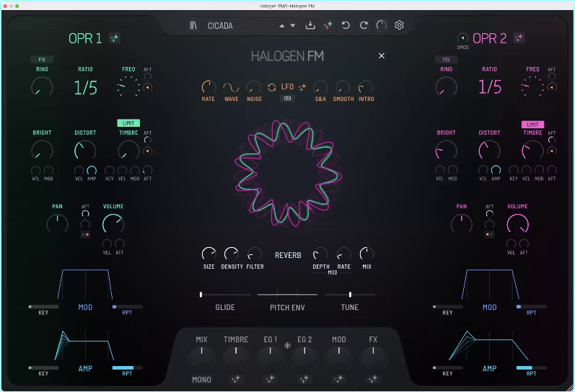Image resolution: width=575 pixels, height=392 pixels.
Task: Click the TUNE slider handle
Action: tap(350, 295)
